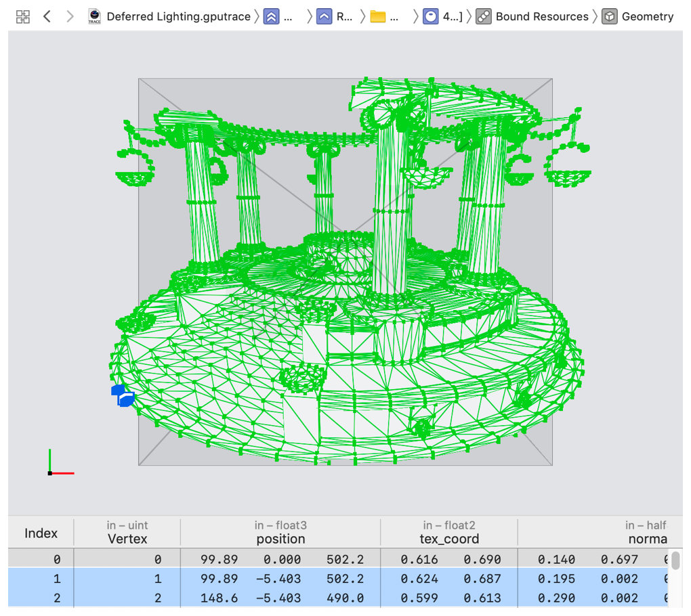Open Deferred Lighting.gputrace breadcrumb
The image size is (691, 616).
[x=178, y=17]
